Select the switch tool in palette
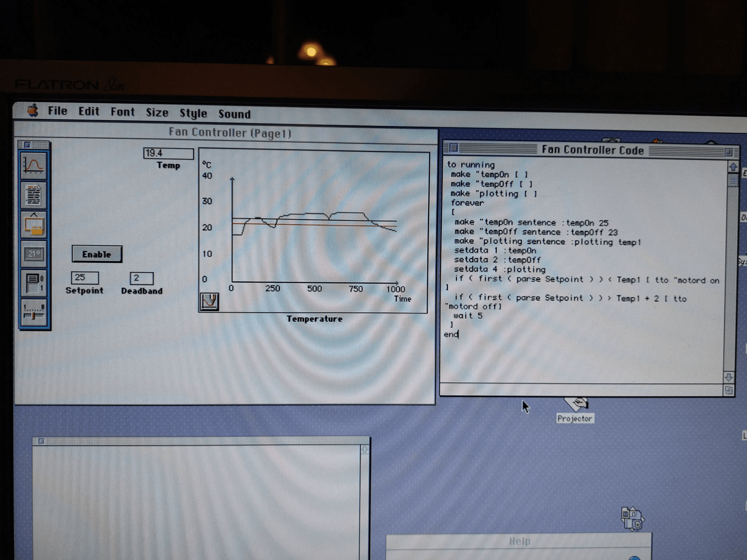Viewport: 747px width, 560px height. (34, 283)
